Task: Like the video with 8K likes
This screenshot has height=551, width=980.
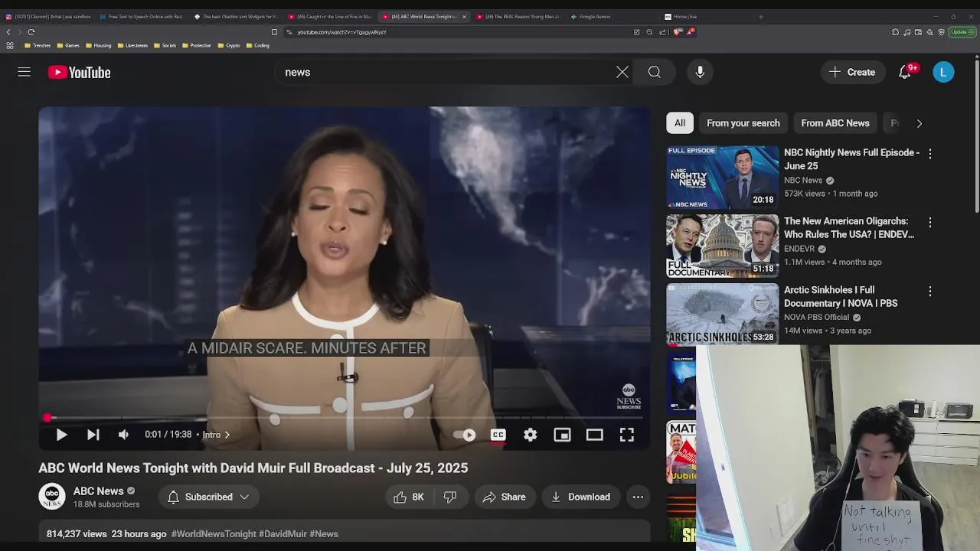Action: pos(409,497)
